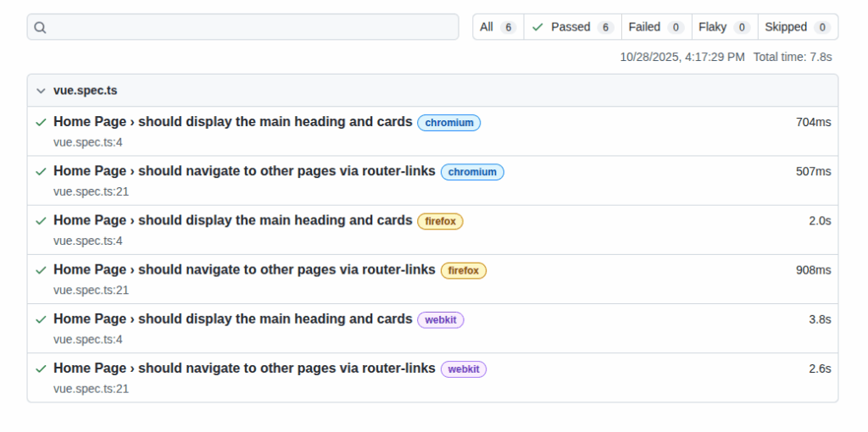The width and height of the screenshot is (868, 432).
Task: Collapse the vue.spec.ts file group chevron
Action: pyautogui.click(x=41, y=91)
